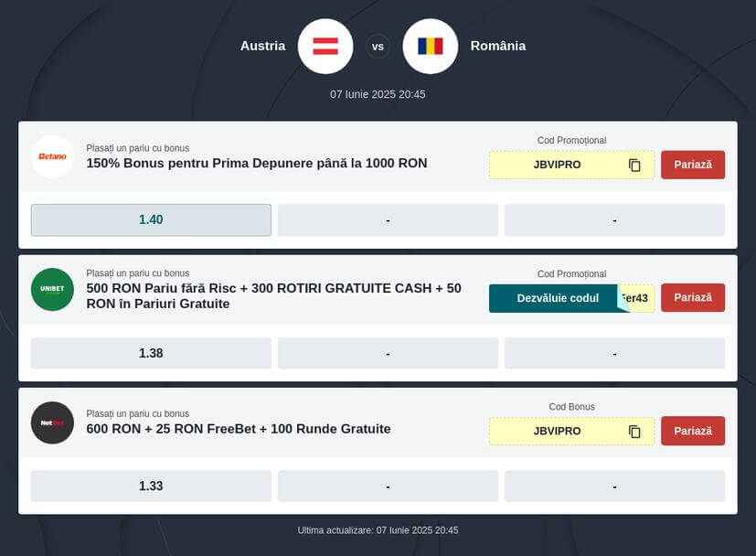Click the middle empty odds cell for Betano
The height and width of the screenshot is (556, 756).
[388, 219]
